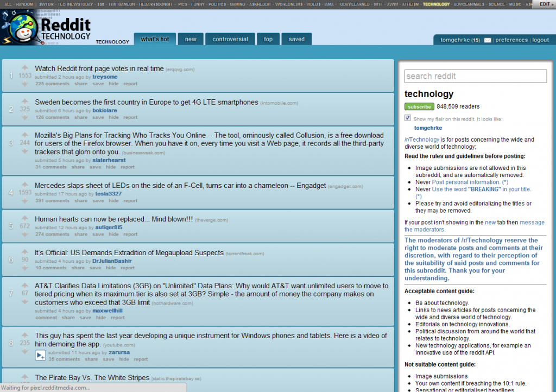556x392 pixels.
Task: Select TECHNOLOGY in the top subreddit bar
Action: (x=436, y=4)
